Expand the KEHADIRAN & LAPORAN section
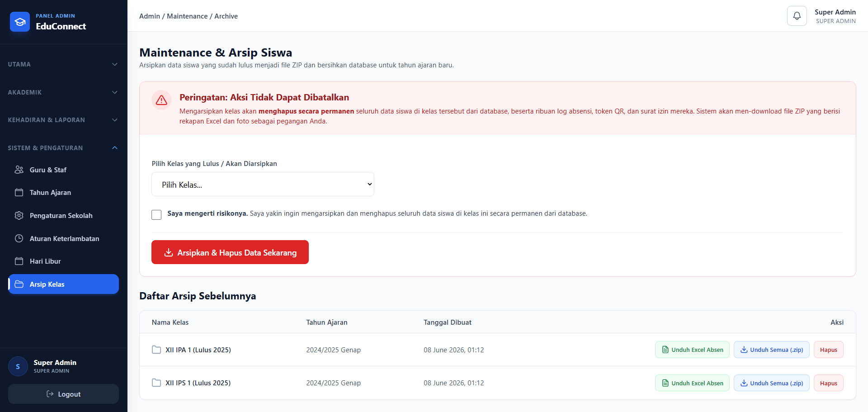 pyautogui.click(x=63, y=120)
